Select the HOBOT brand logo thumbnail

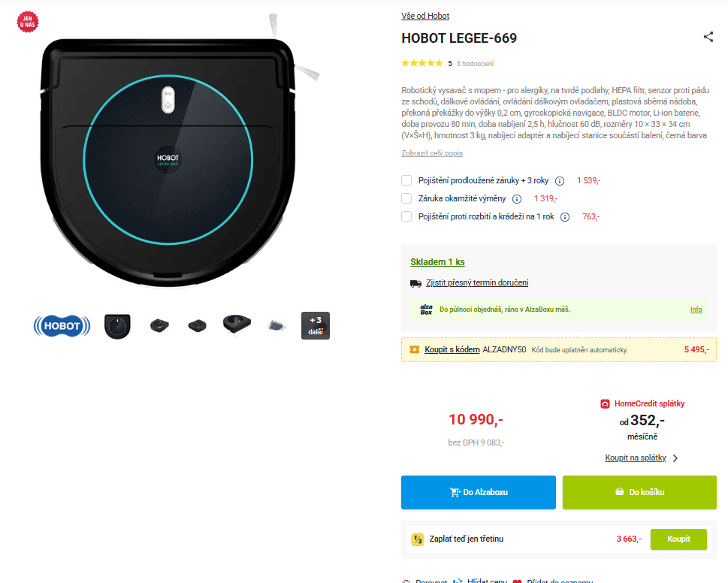click(x=62, y=326)
